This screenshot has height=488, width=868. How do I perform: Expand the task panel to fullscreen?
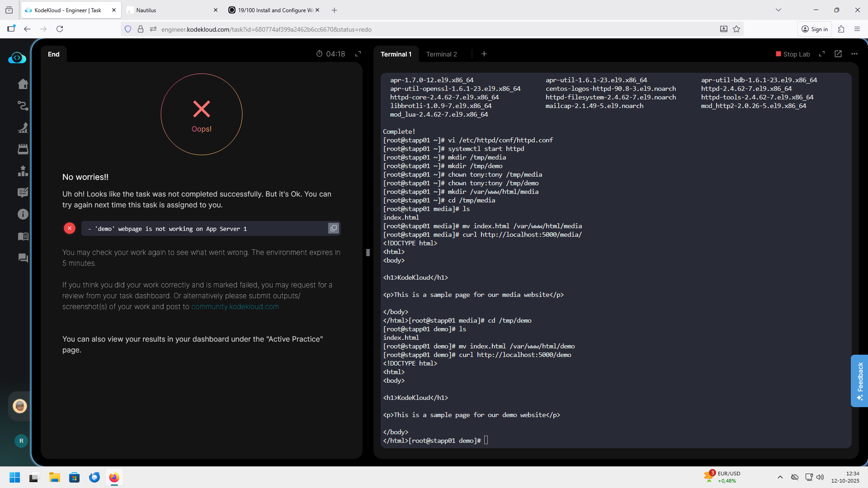coord(358,54)
